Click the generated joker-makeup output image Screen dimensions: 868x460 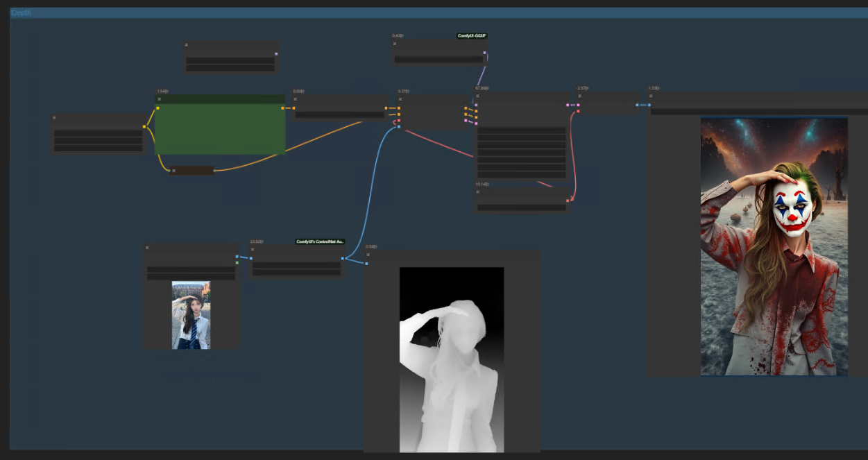[774, 246]
